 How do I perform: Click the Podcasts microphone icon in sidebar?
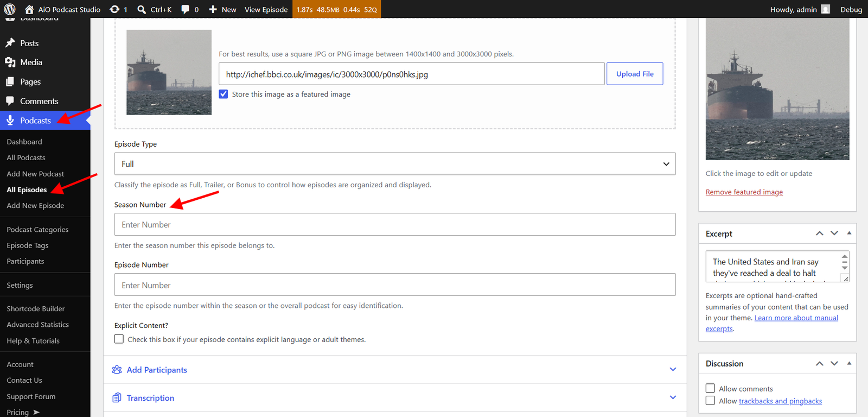click(x=10, y=121)
